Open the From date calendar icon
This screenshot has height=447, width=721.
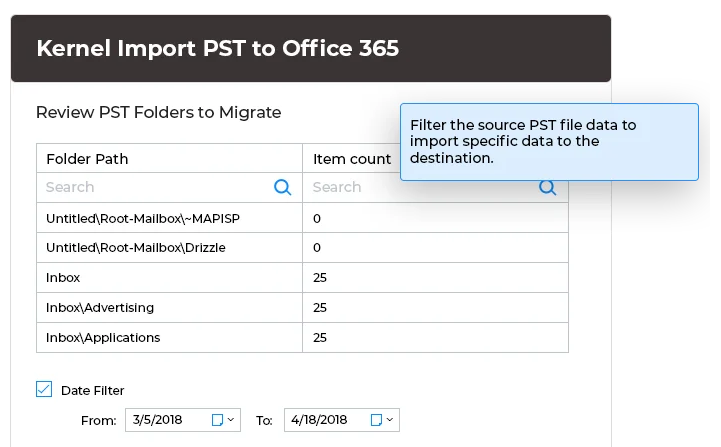click(217, 420)
